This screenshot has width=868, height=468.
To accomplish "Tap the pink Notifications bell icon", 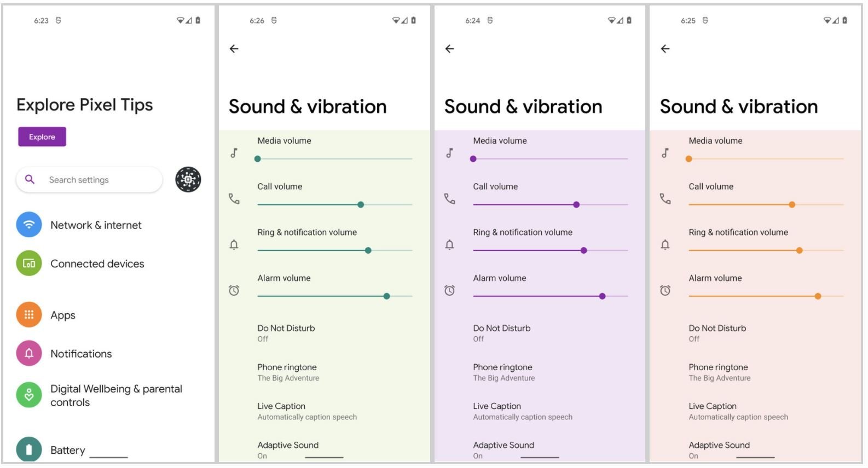I will (x=29, y=353).
